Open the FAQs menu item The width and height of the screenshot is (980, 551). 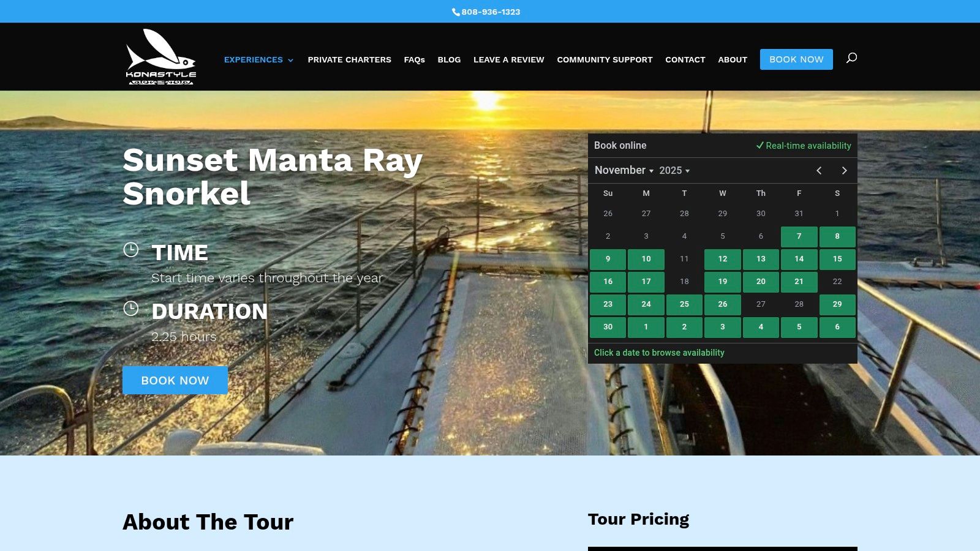click(414, 60)
